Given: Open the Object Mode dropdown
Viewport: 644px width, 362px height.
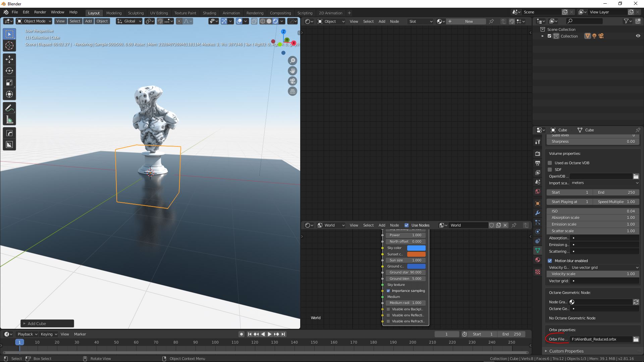Looking at the screenshot, I should point(34,21).
